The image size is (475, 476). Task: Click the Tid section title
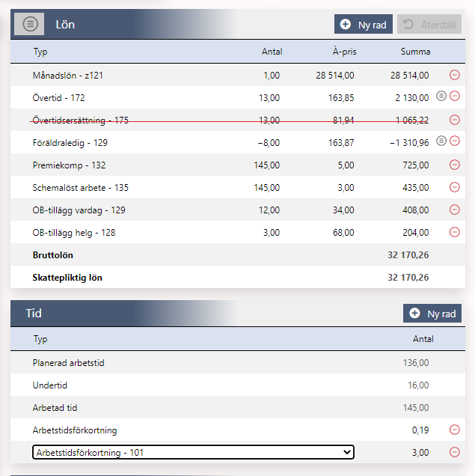[34, 314]
